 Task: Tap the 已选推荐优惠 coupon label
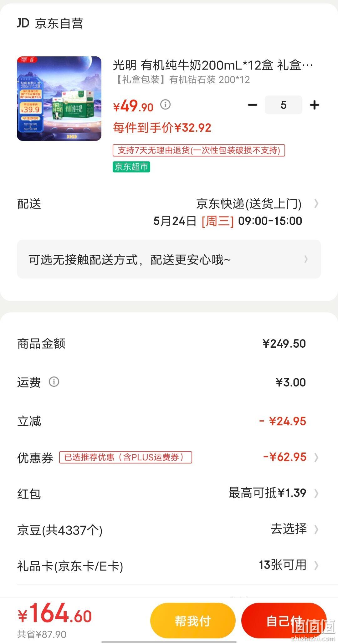coord(125,457)
